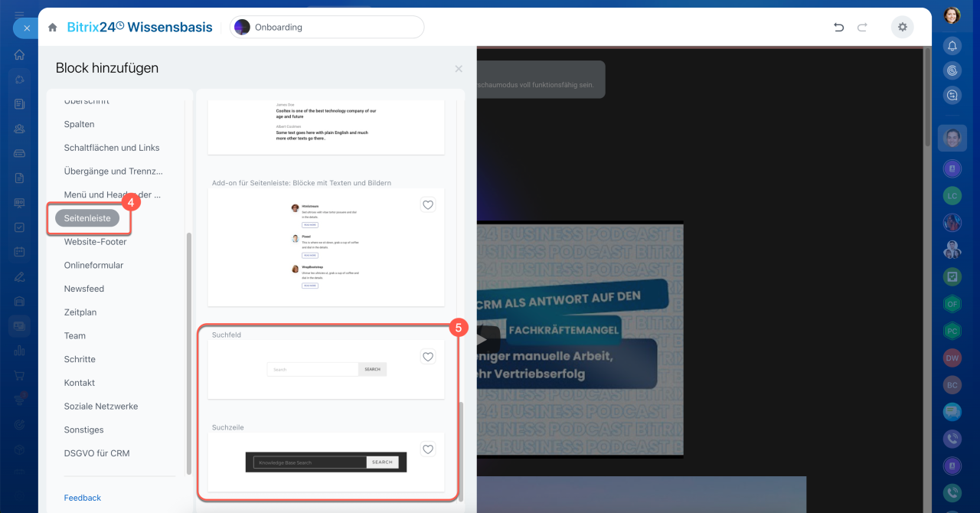Select the DSGVO für CRM category
The width and height of the screenshot is (980, 513).
[97, 453]
